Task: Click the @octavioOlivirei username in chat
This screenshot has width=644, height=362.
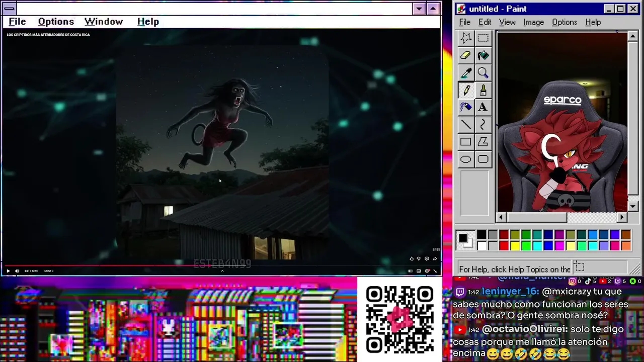Action: pyautogui.click(x=525, y=329)
